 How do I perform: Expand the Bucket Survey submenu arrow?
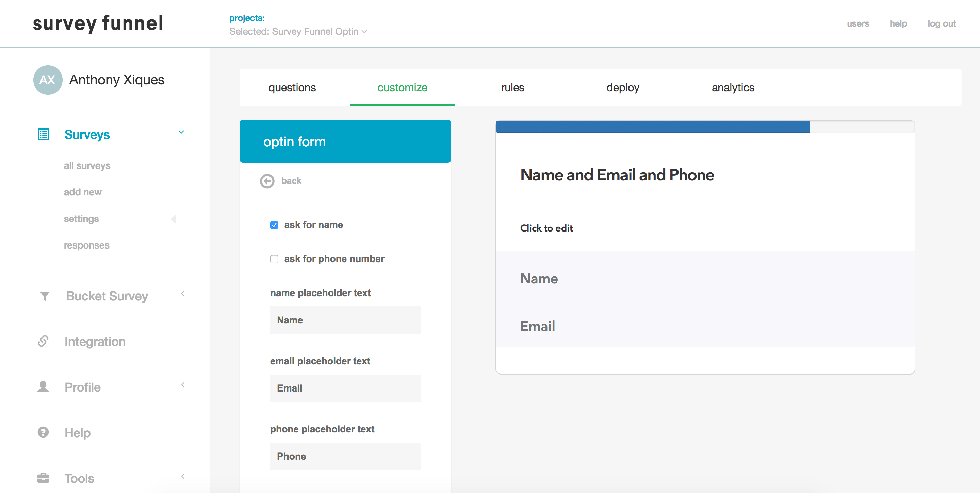click(x=183, y=294)
